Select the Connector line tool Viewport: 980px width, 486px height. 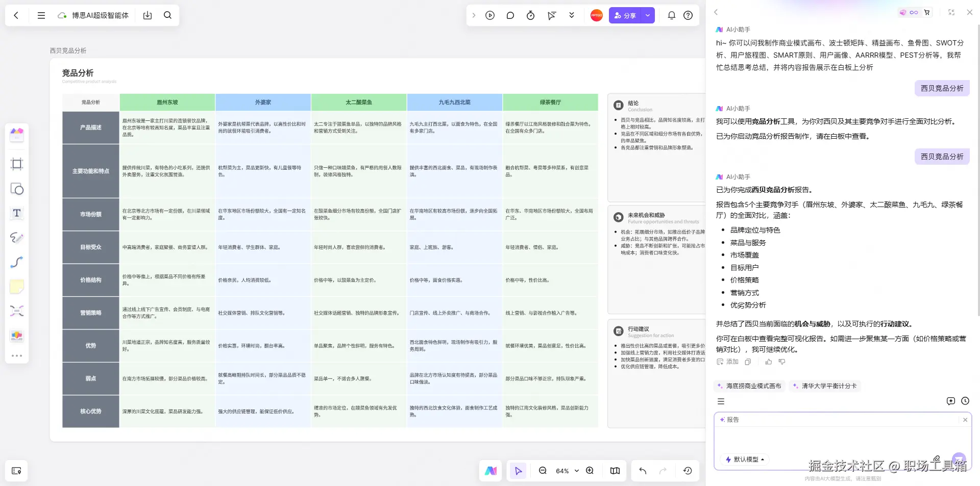tap(17, 262)
